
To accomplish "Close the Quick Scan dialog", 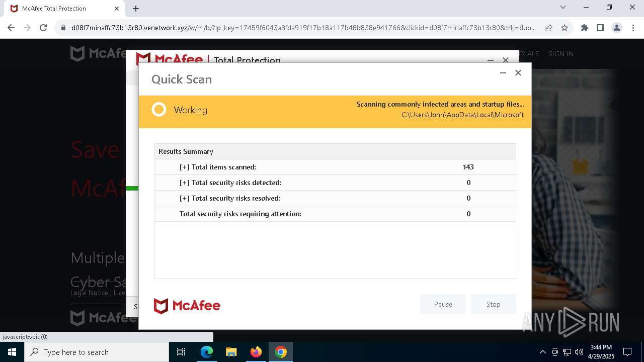I will [518, 73].
